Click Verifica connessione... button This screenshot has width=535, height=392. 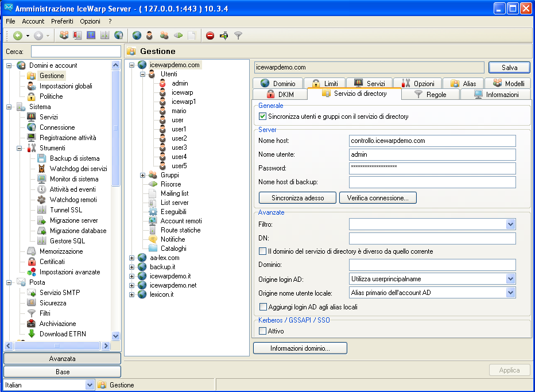[x=378, y=198]
